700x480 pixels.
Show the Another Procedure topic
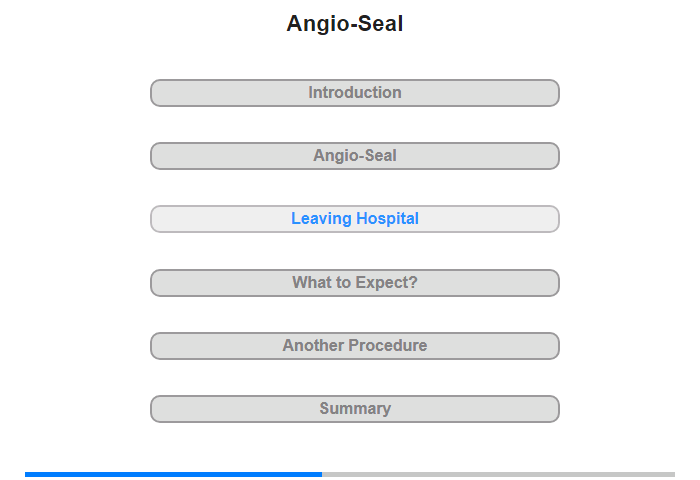(x=354, y=346)
